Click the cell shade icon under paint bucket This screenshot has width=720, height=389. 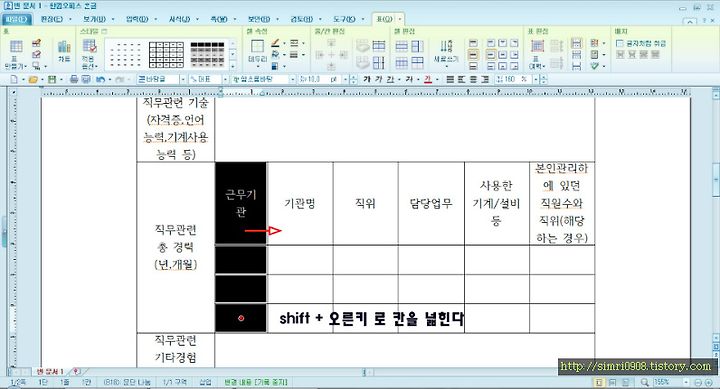(275, 66)
